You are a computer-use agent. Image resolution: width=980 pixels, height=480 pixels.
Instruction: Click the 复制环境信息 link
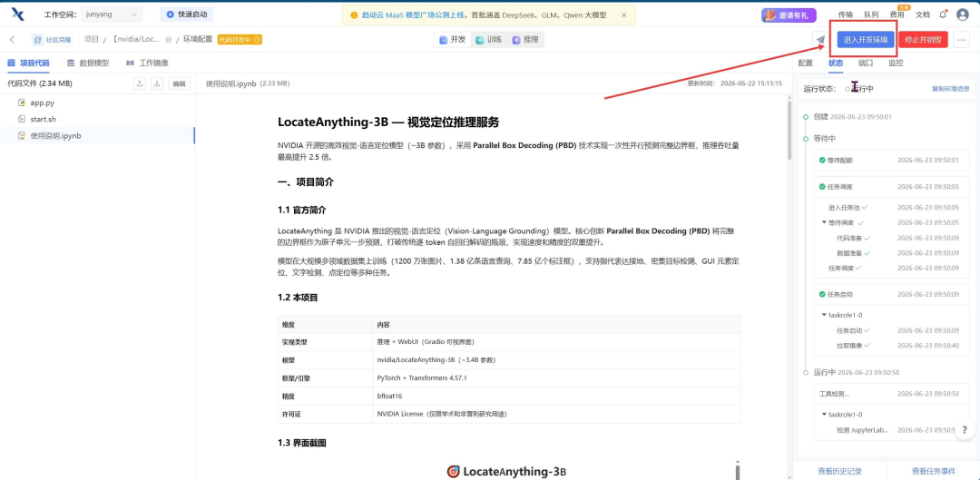coord(951,89)
